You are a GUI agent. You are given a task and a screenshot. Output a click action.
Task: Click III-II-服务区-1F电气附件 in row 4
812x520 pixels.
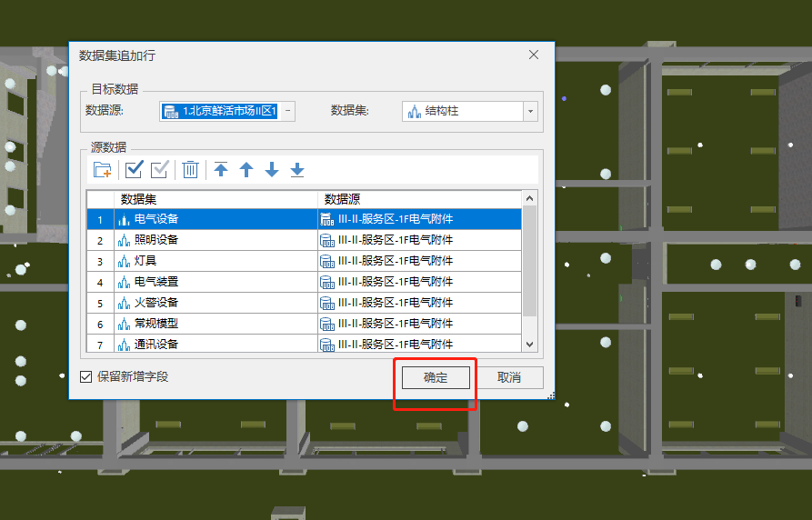pos(396,282)
